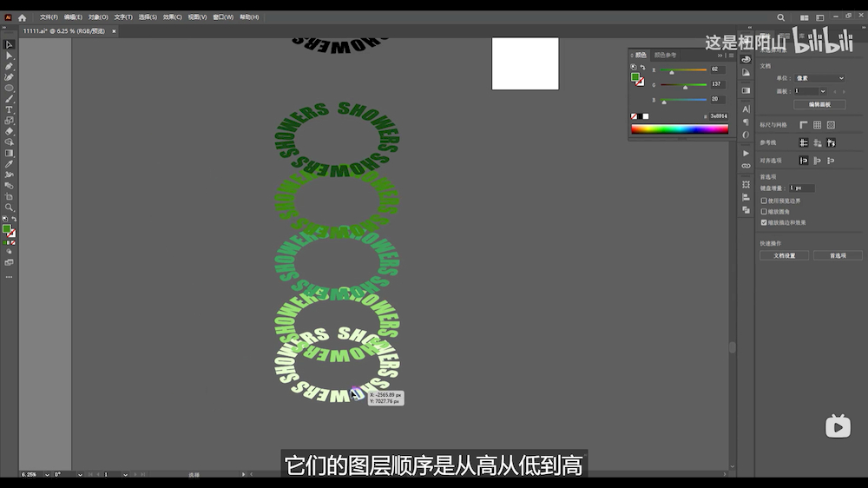Toggle 使用预览边界 checkbox

point(764,201)
